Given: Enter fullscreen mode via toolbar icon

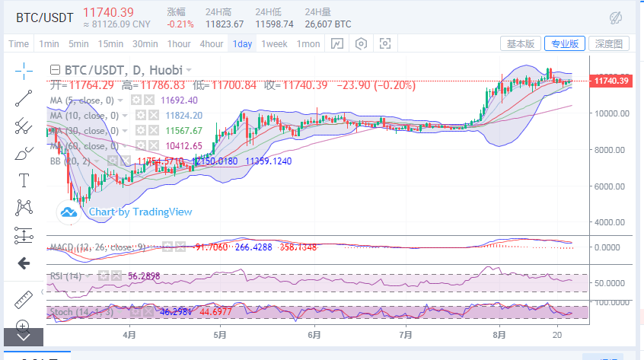Looking at the screenshot, I should [x=385, y=43].
